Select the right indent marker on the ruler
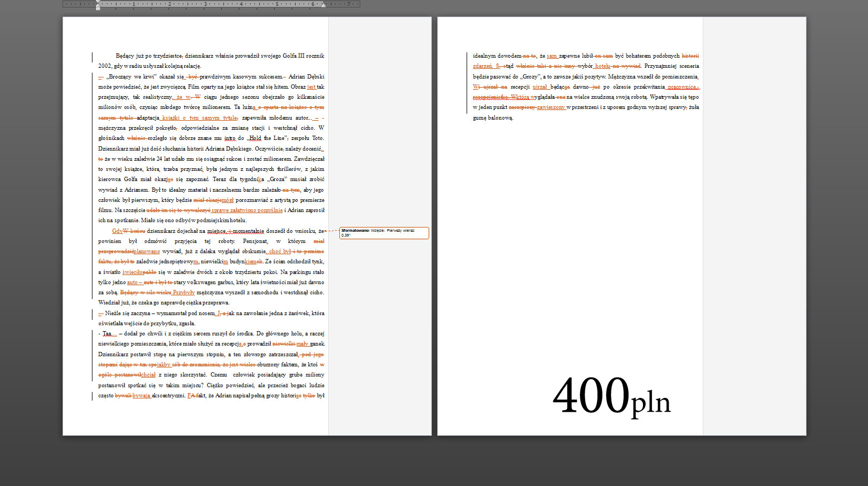Screen dimensions: 868x486 click(323, 5)
